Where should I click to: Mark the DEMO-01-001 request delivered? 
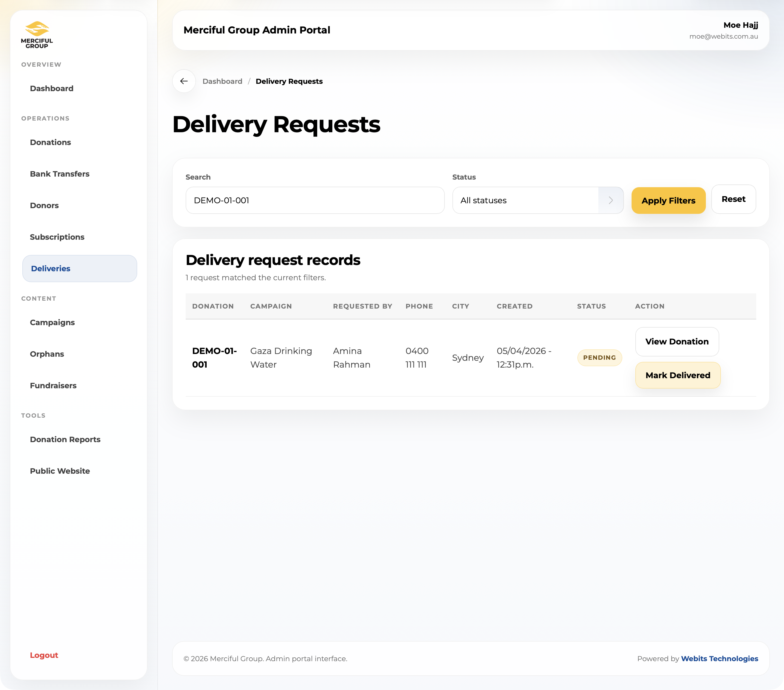[678, 375]
